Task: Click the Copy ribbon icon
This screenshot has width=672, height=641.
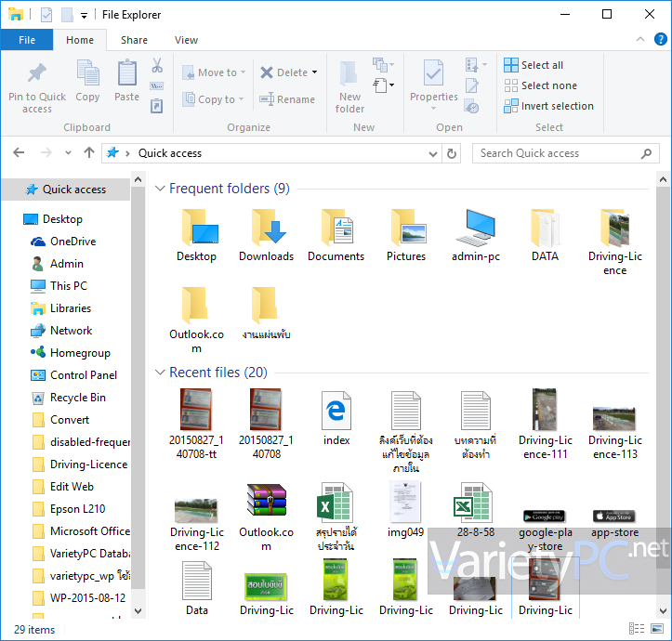Action: coord(88,72)
